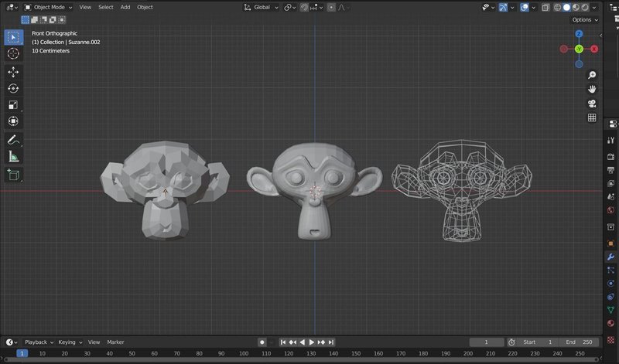619x364 pixels.
Task: Switch orthographic/perspective grid icon
Action: pyautogui.click(x=592, y=117)
